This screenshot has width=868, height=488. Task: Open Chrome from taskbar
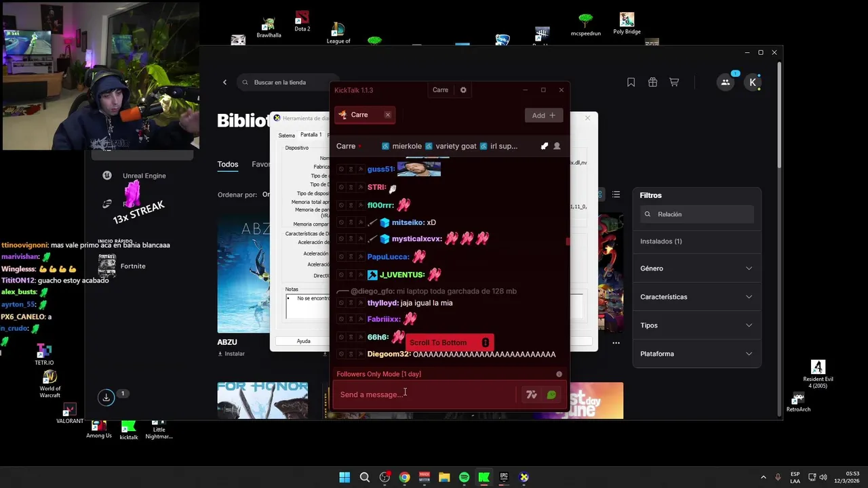tap(404, 477)
